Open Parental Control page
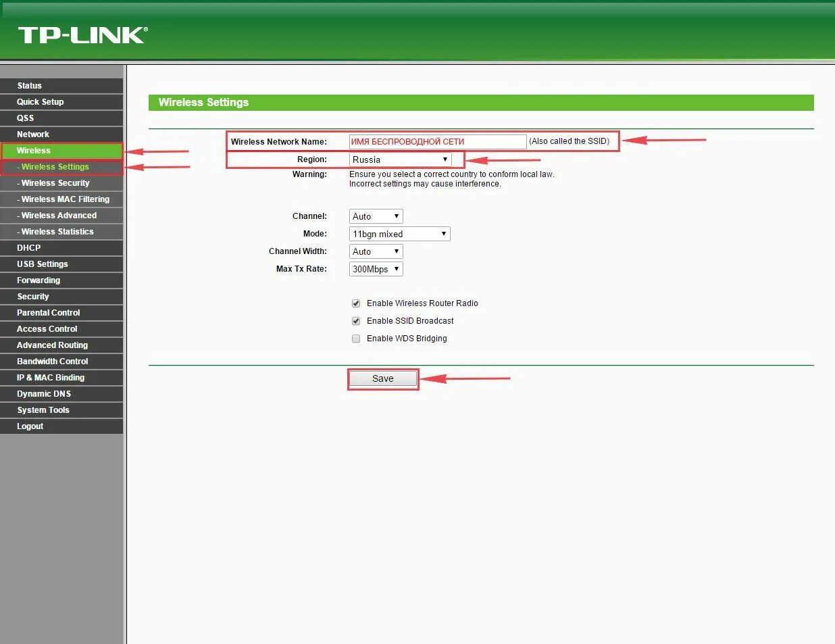Viewport: 835px width, 644px height. click(61, 313)
